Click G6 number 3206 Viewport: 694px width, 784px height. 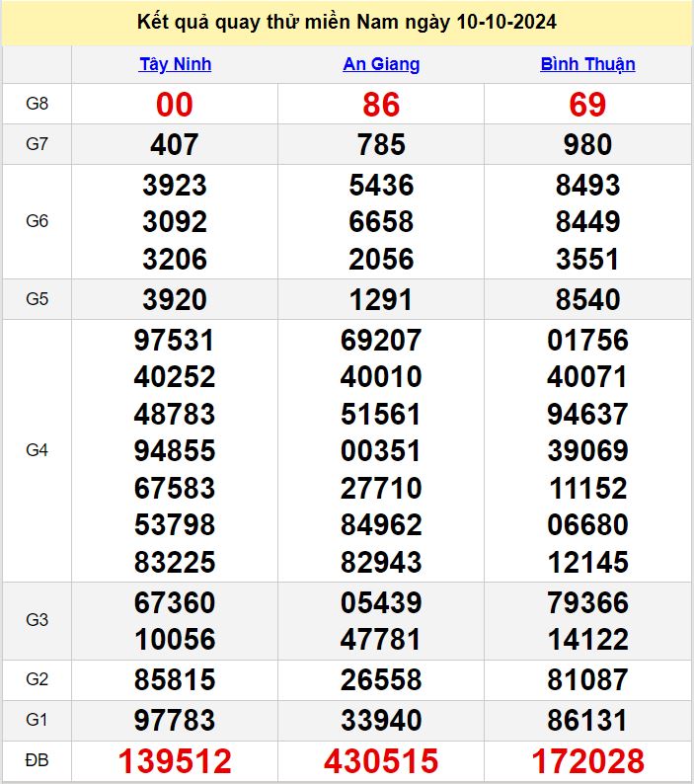(x=175, y=259)
